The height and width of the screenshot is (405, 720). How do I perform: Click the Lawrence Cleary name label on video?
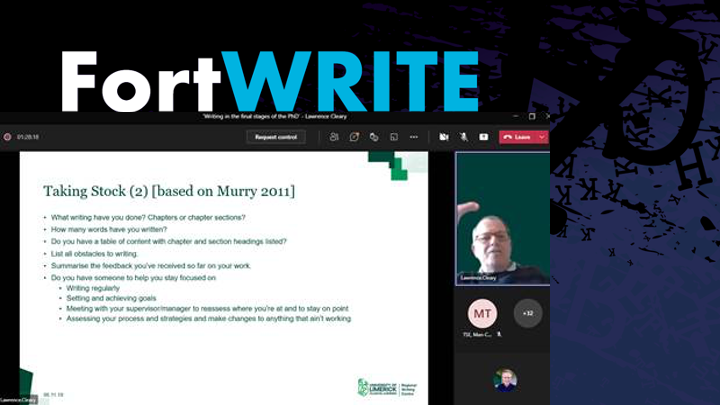coord(478,278)
